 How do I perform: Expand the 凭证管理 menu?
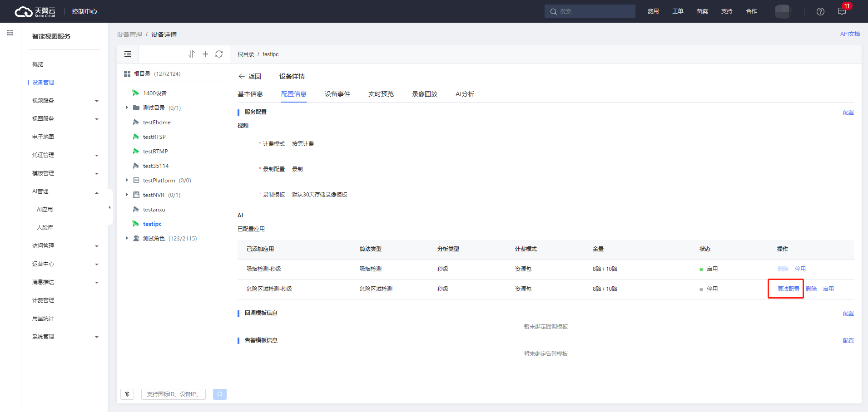click(97, 155)
